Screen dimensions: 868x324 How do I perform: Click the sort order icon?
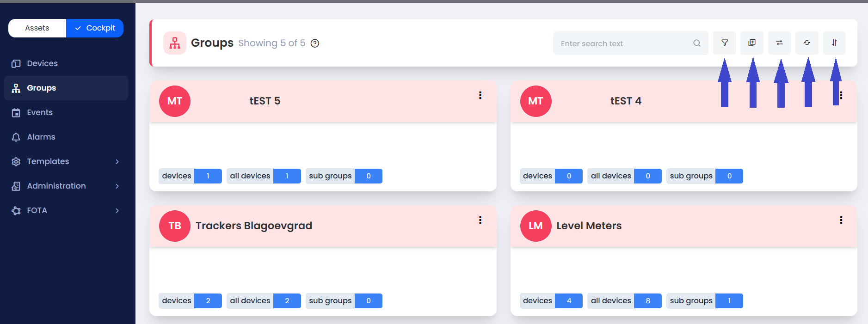pos(834,43)
